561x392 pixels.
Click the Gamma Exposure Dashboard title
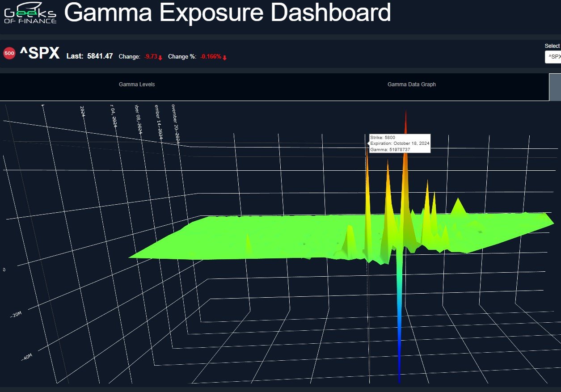(x=228, y=13)
